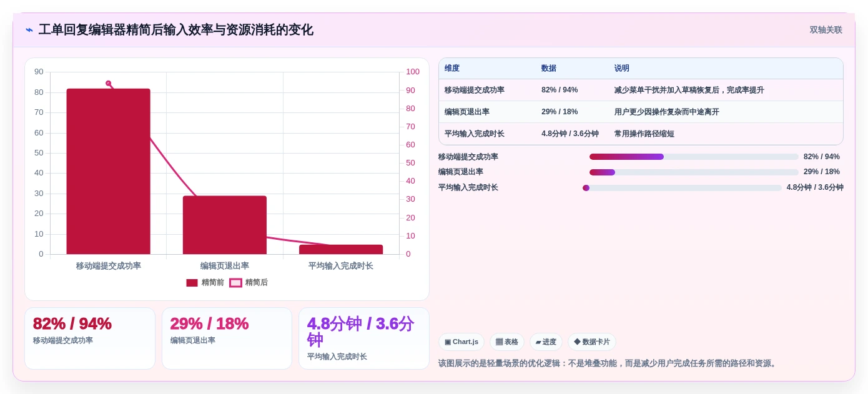Viewport: 868px width, 394px height.
Task: Click the 编辑页退出率 table row label
Action: pyautogui.click(x=467, y=112)
